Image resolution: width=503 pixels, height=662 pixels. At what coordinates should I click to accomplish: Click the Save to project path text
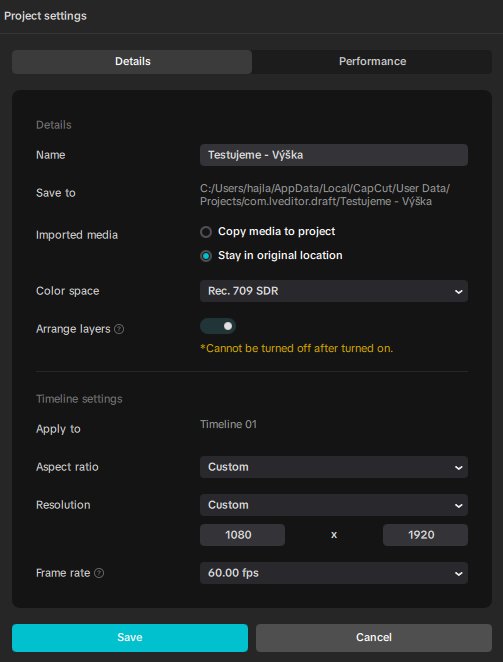coord(325,195)
